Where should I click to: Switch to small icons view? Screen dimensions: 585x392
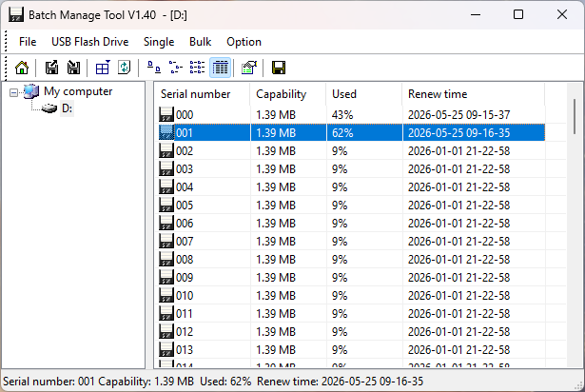176,68
